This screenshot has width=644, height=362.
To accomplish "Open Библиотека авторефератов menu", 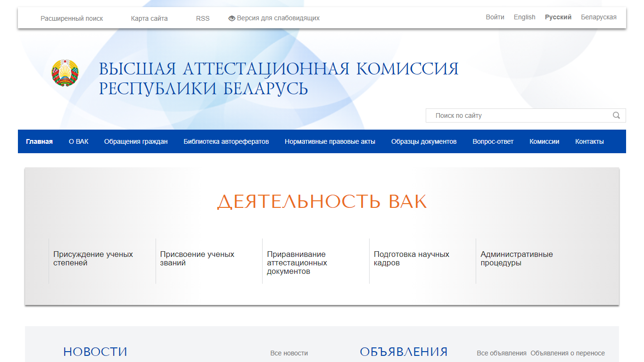I will pos(226,141).
